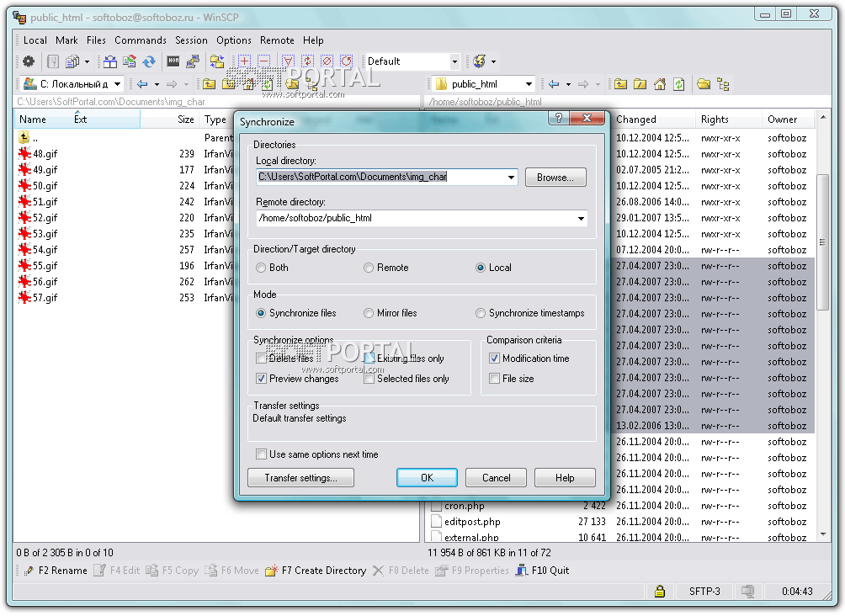
Task: Click the Unselect Files minus icon
Action: (264, 61)
